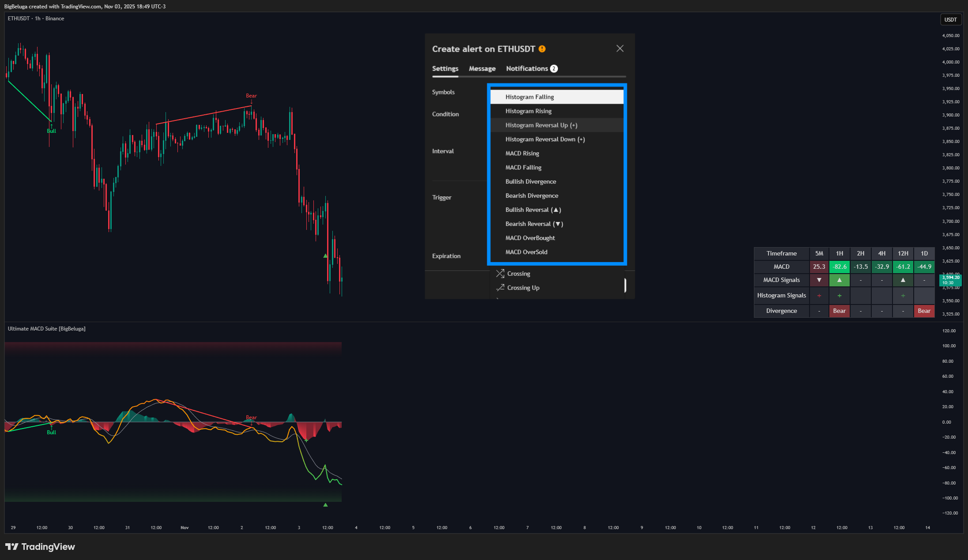Image resolution: width=968 pixels, height=560 pixels.
Task: Click the 4,000.00 price scale label
Action: (x=951, y=62)
